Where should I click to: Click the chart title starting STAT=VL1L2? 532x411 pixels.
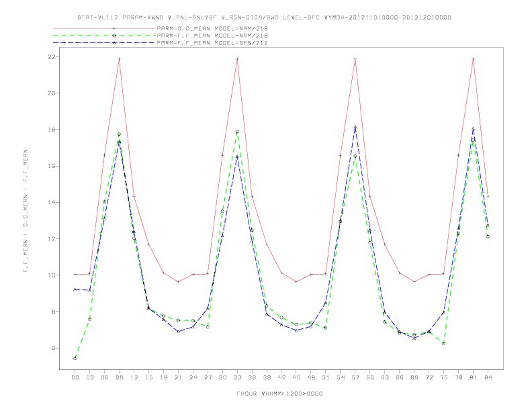point(264,17)
